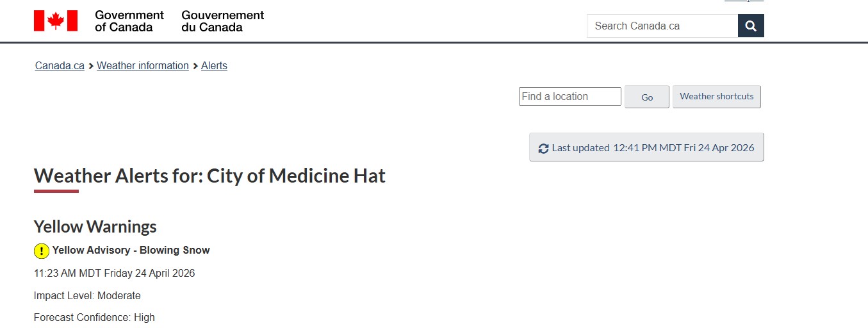Click the refresh icon beside Last updated
Viewport: 868px width, 328px height.
pos(543,148)
